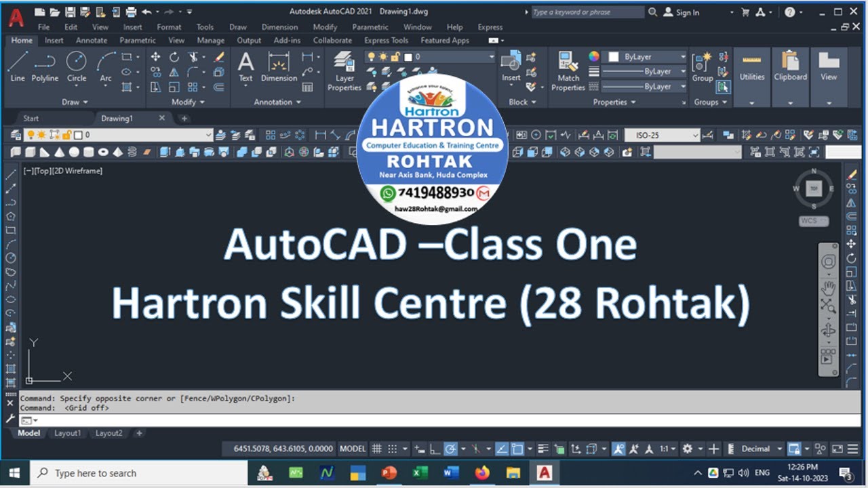Click the Group tool in Groups panel
This screenshot has width=868, height=488.
point(703,66)
